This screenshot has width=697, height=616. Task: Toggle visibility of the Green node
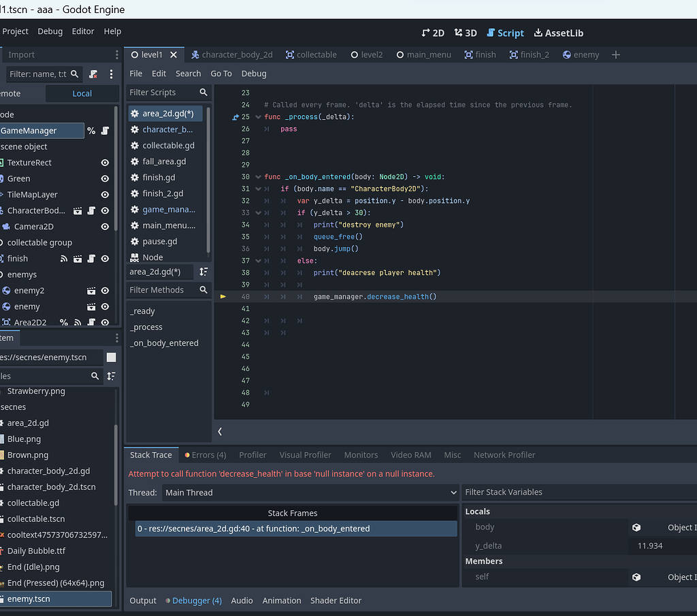[105, 178]
